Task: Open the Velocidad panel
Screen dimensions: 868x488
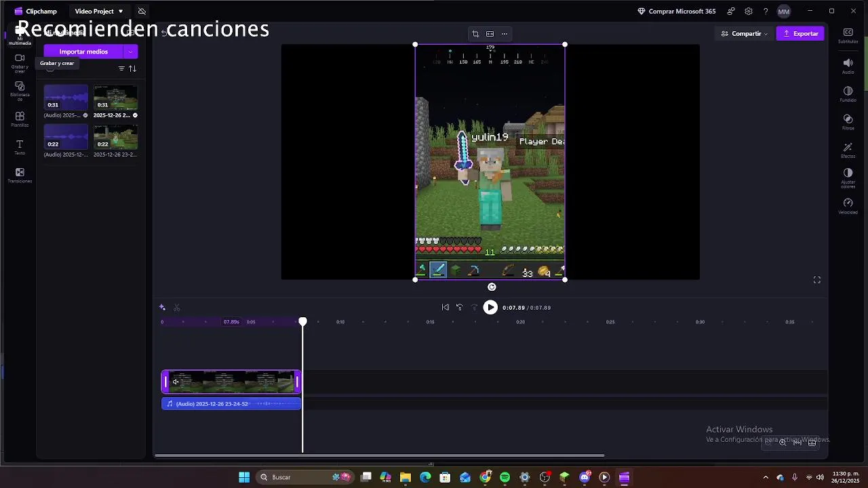Action: pos(848,206)
